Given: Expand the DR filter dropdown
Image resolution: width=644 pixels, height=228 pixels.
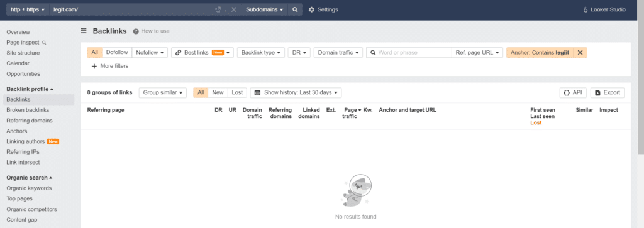Looking at the screenshot, I should click(x=299, y=53).
